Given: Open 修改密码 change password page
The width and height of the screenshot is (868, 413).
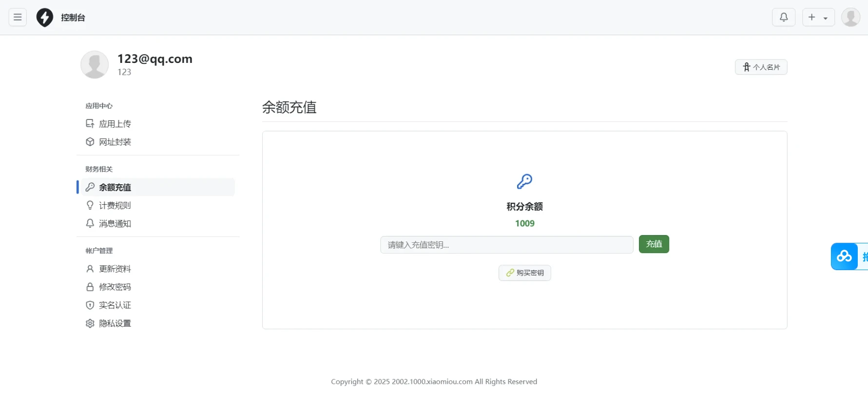Looking at the screenshot, I should click(x=115, y=287).
